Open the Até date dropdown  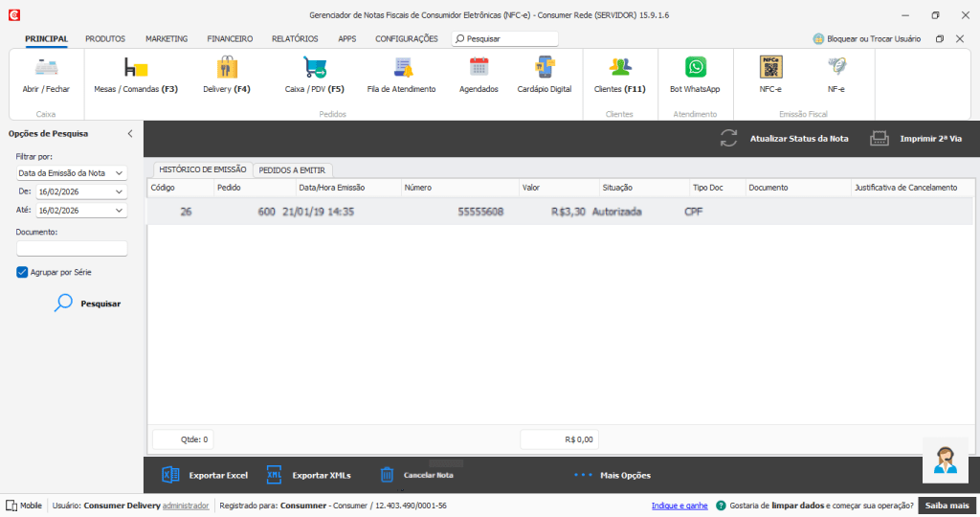tap(119, 210)
